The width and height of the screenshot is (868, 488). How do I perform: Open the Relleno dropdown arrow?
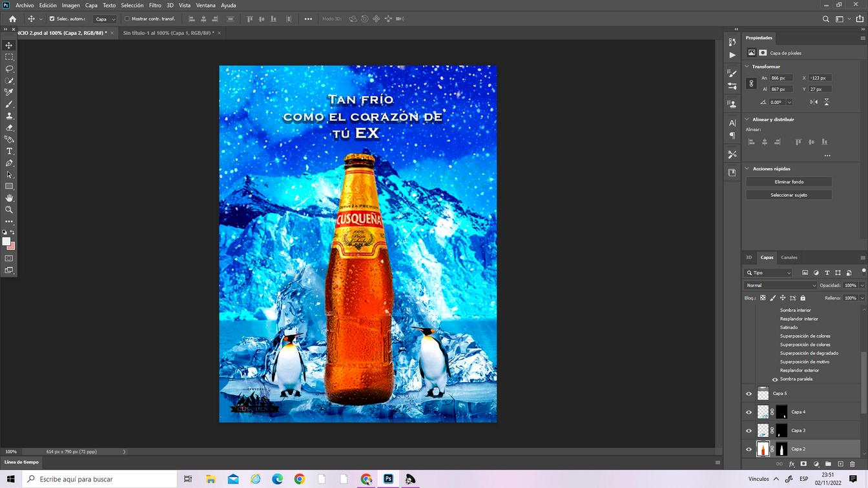(862, 298)
